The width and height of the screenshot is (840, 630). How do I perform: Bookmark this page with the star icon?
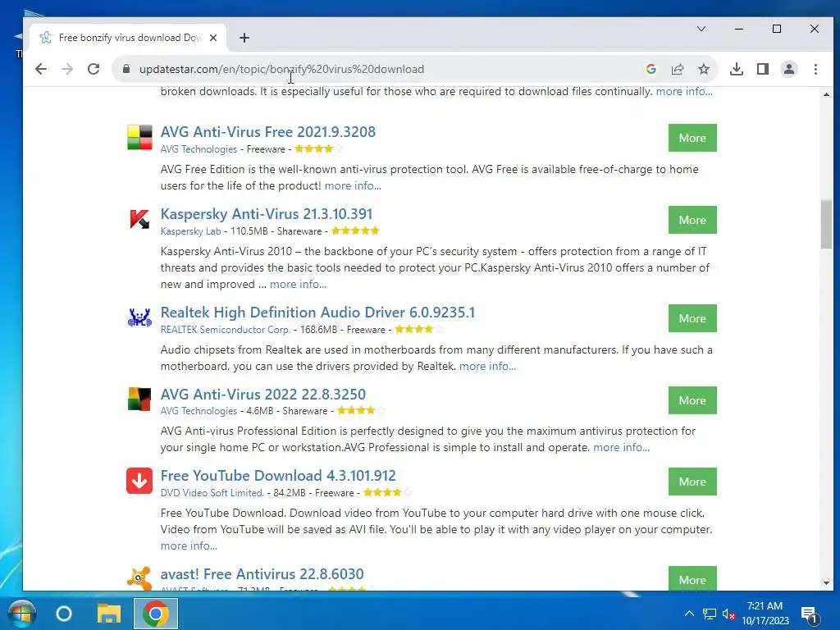pos(703,69)
